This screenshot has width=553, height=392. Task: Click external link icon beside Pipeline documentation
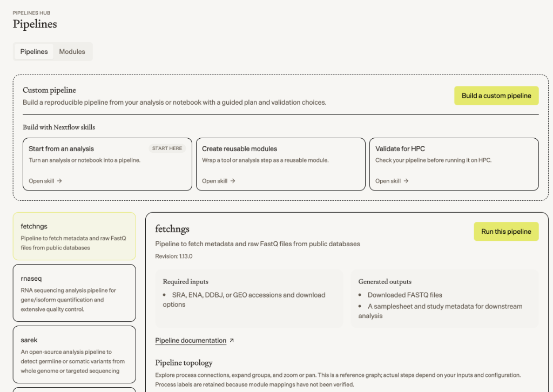click(x=232, y=341)
